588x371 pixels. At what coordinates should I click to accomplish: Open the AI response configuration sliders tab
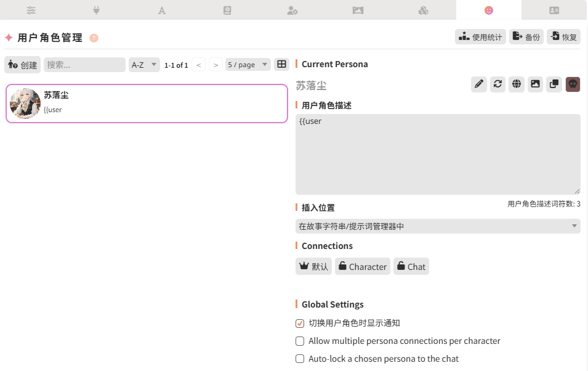click(x=31, y=10)
